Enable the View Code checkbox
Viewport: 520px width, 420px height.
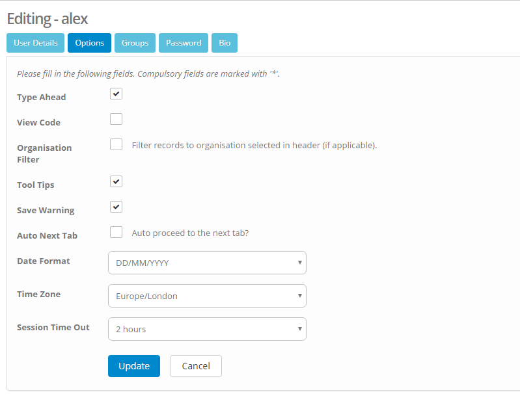[116, 119]
